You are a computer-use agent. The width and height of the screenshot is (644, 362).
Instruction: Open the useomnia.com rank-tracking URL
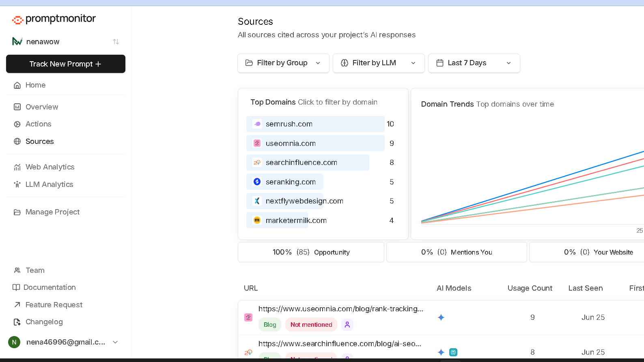(x=340, y=309)
